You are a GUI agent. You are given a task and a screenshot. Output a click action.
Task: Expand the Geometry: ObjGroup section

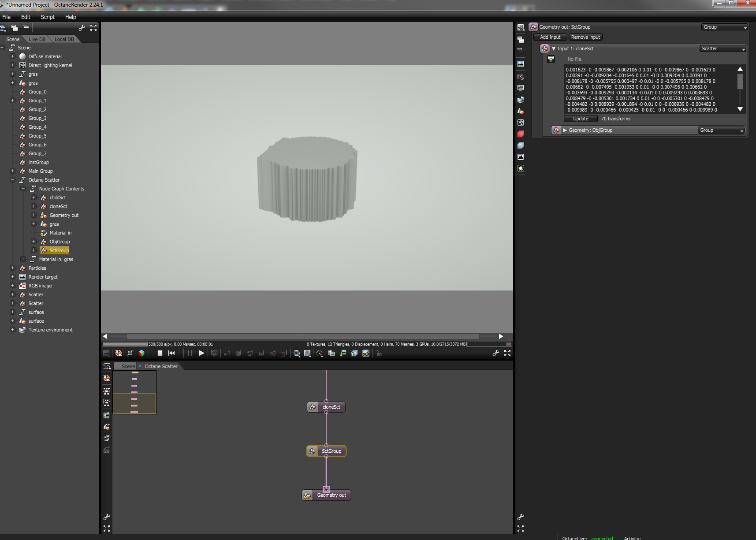pyautogui.click(x=565, y=130)
